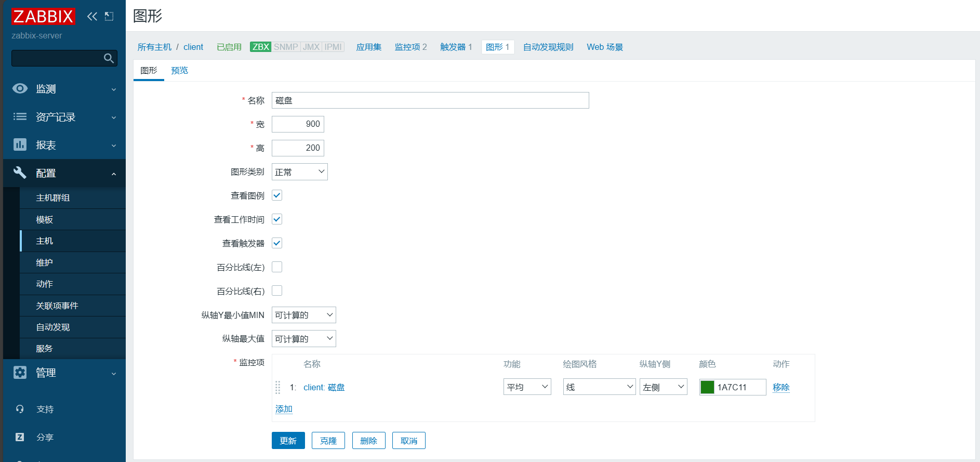Click the 宽 input showing 900

[298, 124]
